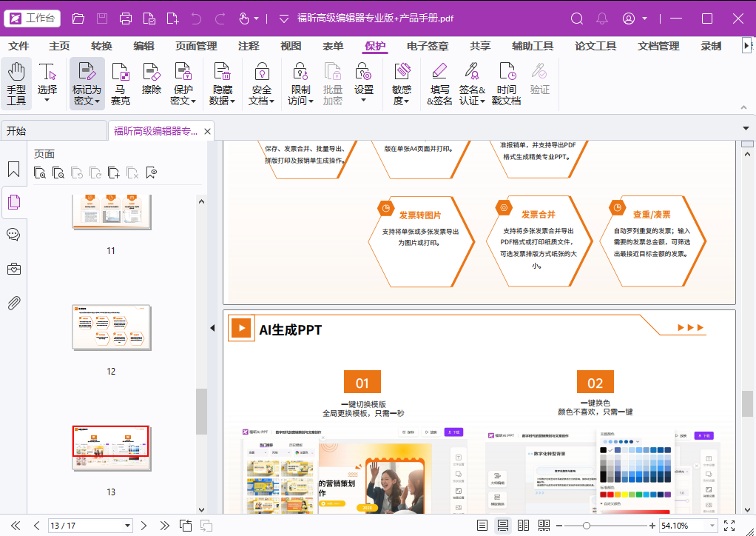The width and height of the screenshot is (756, 536).
Task: Open the 时间戳文档 timestamp tool
Action: [x=506, y=84]
